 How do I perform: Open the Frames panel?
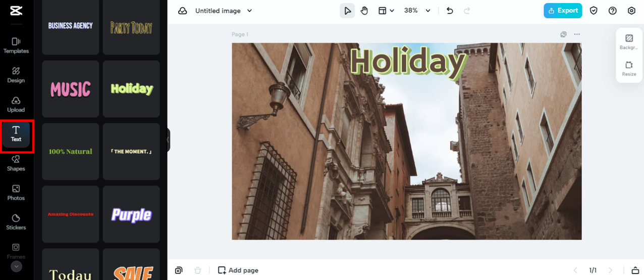coord(16,250)
